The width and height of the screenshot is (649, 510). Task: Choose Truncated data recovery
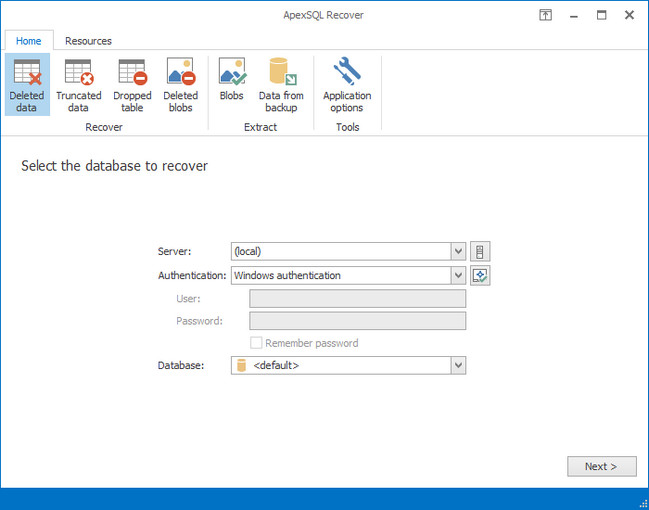pos(79,85)
